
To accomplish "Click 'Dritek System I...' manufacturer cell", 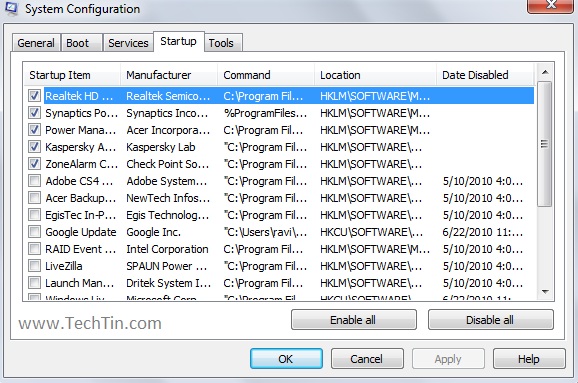I will 168,283.
